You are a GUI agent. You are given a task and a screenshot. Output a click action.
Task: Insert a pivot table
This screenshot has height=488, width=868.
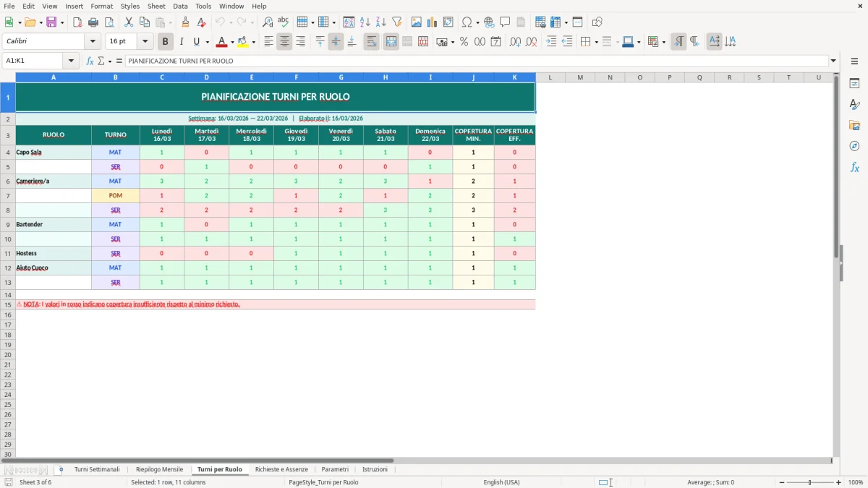(x=448, y=22)
